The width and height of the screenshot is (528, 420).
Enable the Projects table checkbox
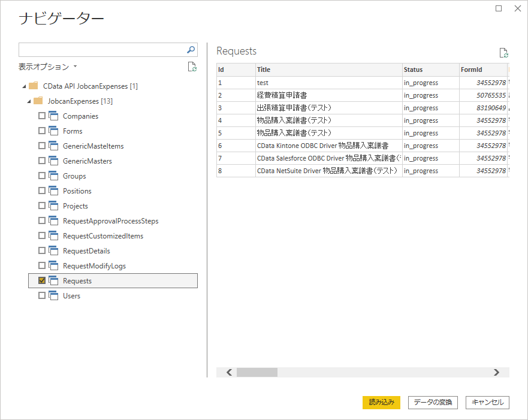pyautogui.click(x=42, y=206)
